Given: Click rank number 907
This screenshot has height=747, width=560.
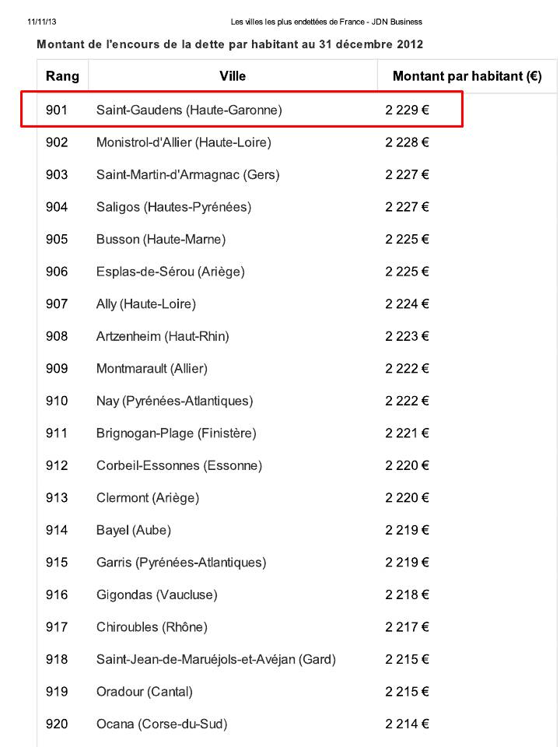Looking at the screenshot, I should tap(57, 304).
